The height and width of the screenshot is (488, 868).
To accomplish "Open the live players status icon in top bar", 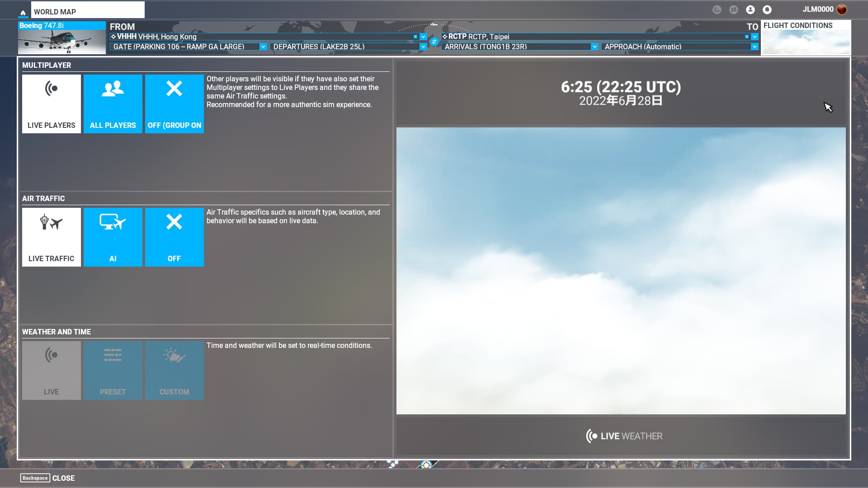I will (717, 9).
